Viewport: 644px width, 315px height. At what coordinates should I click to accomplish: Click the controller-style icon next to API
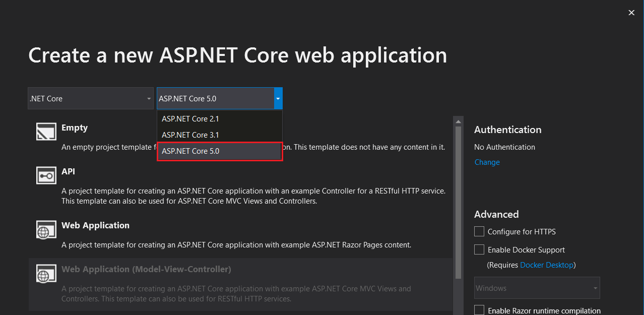(x=46, y=175)
